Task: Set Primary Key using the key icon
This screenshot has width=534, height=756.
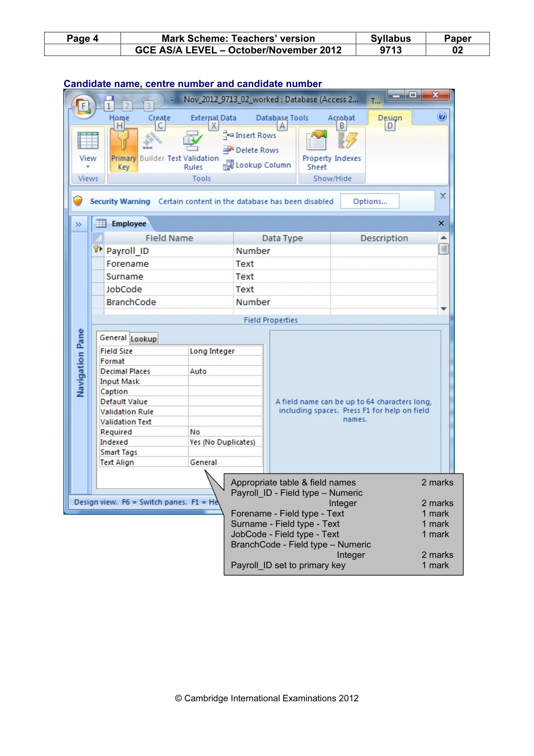Action: 124,150
